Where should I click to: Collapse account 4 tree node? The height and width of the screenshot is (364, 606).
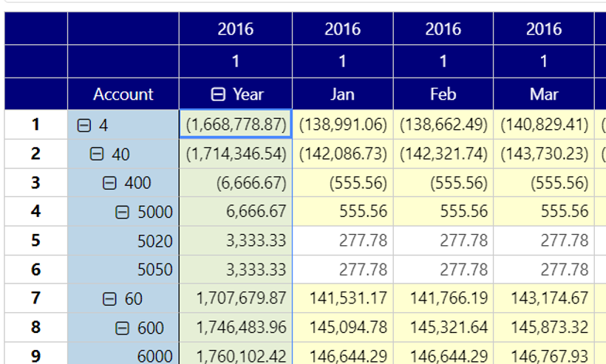[x=84, y=126]
